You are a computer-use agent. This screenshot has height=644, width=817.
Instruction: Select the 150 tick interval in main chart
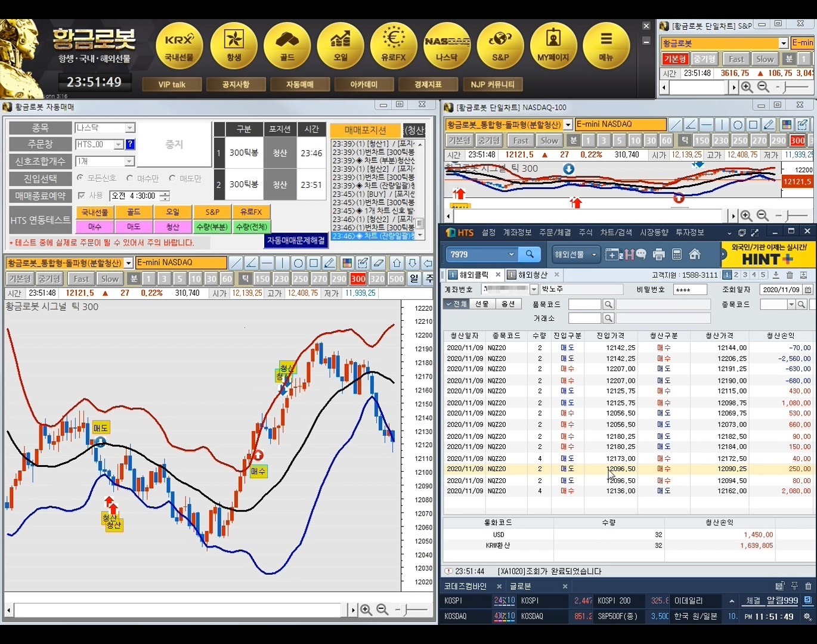click(263, 279)
